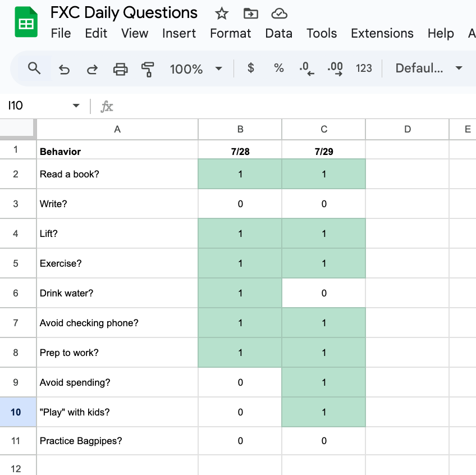The width and height of the screenshot is (476, 475).
Task: Select the "Lift?" cell
Action: [117, 234]
